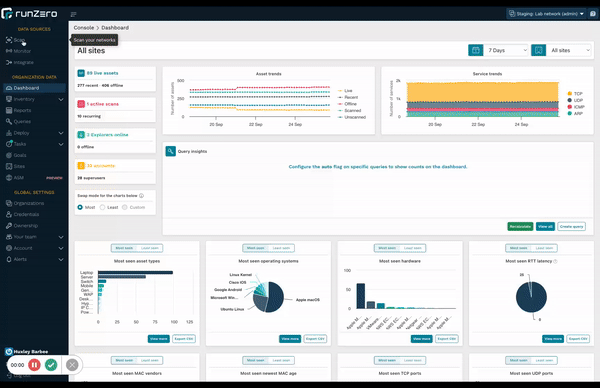Open the live assets link
This screenshot has width=600, height=388.
(102, 73)
